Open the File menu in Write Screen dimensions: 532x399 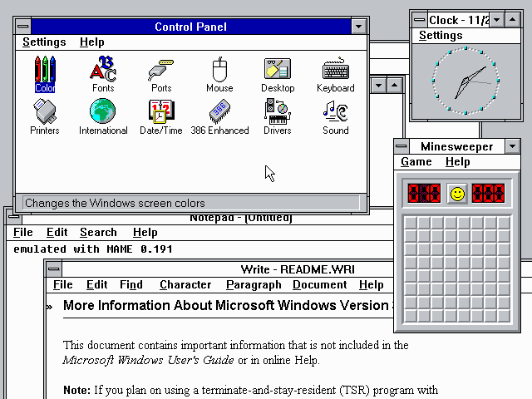click(63, 284)
